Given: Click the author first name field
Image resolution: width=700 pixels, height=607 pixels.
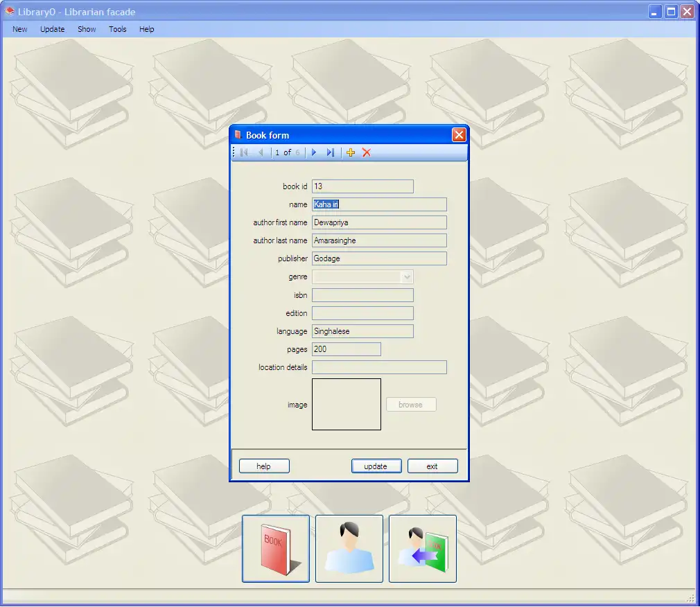Looking at the screenshot, I should (380, 222).
